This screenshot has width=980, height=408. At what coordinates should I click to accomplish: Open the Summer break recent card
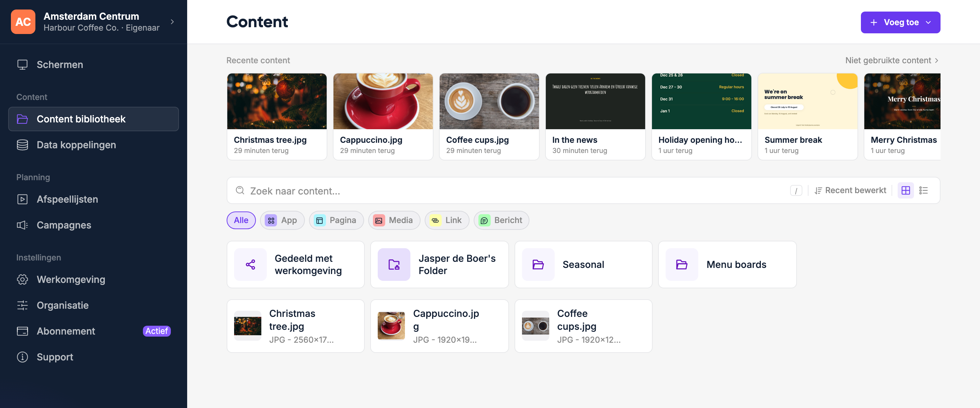click(x=808, y=117)
